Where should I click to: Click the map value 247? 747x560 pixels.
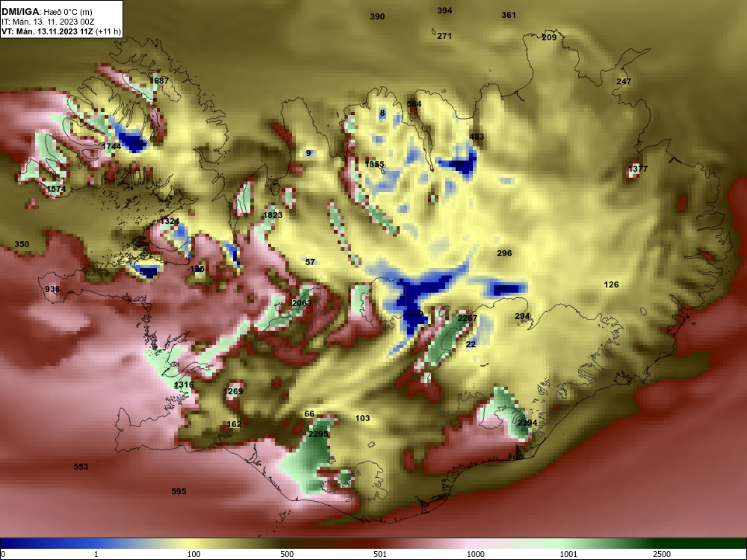click(624, 81)
